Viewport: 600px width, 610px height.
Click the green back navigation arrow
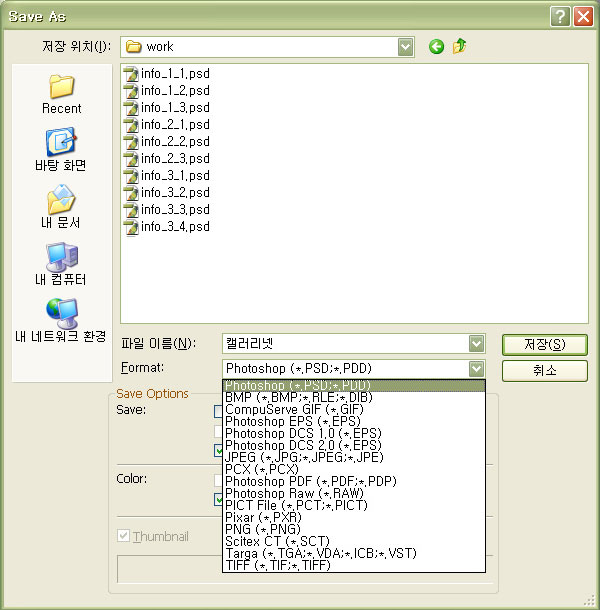tap(436, 46)
